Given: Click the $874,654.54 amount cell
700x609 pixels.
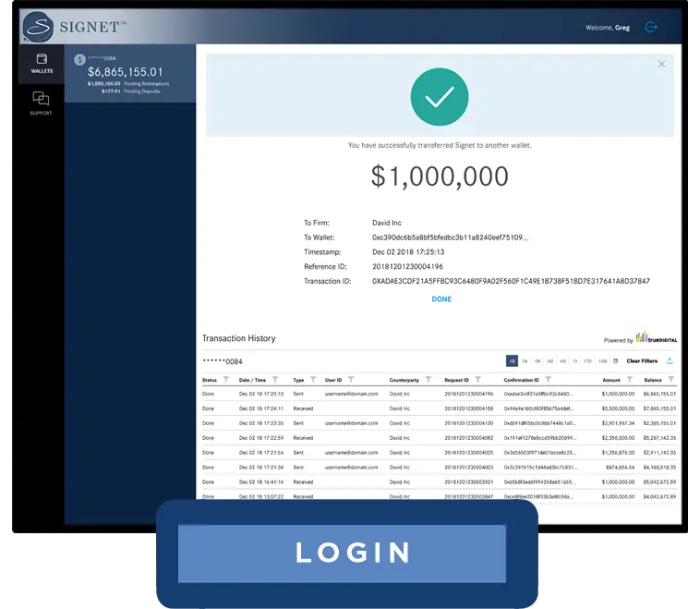Looking at the screenshot, I should pos(620,467).
